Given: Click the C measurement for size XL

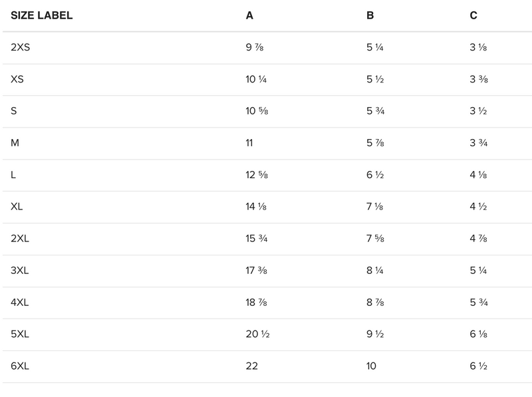Looking at the screenshot, I should (x=479, y=207).
